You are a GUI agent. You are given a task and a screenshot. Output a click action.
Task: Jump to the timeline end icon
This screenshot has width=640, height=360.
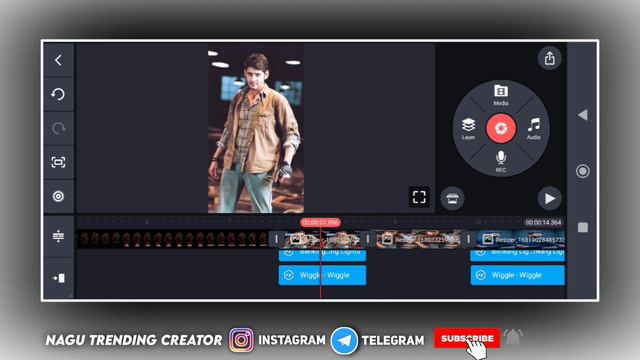(58, 278)
